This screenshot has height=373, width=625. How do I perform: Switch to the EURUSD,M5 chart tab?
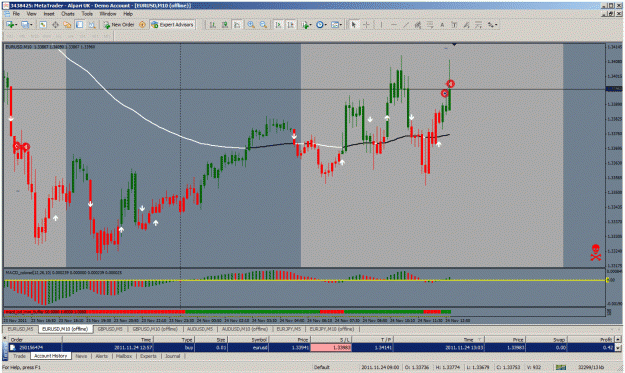pyautogui.click(x=20, y=329)
